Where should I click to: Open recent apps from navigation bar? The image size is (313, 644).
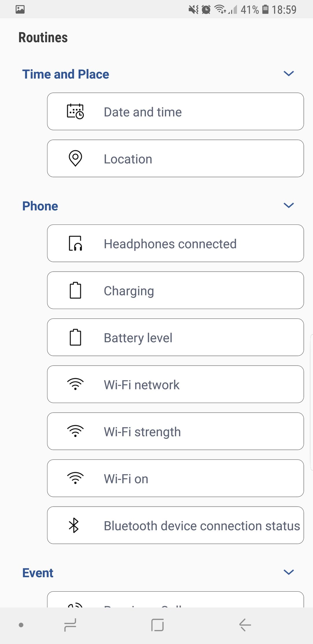click(x=70, y=625)
